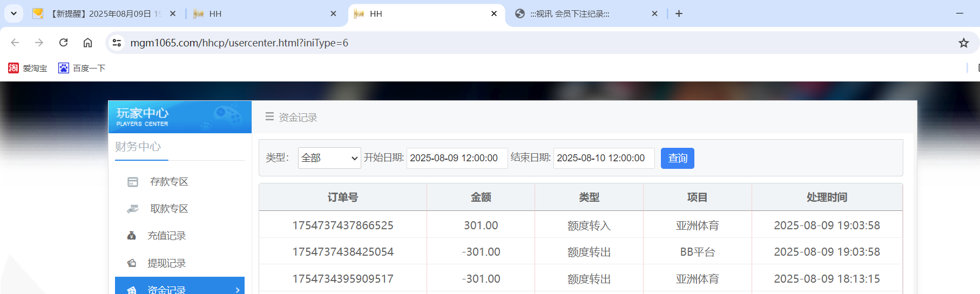Open the browser home page
Screen dimensions: 980x294
87,43
